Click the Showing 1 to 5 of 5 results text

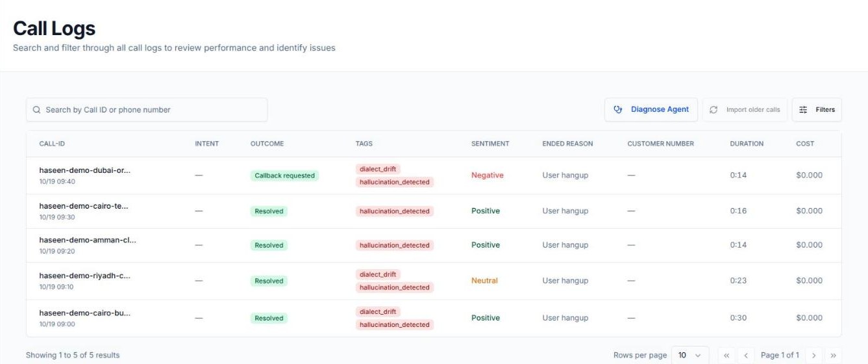pos(73,355)
